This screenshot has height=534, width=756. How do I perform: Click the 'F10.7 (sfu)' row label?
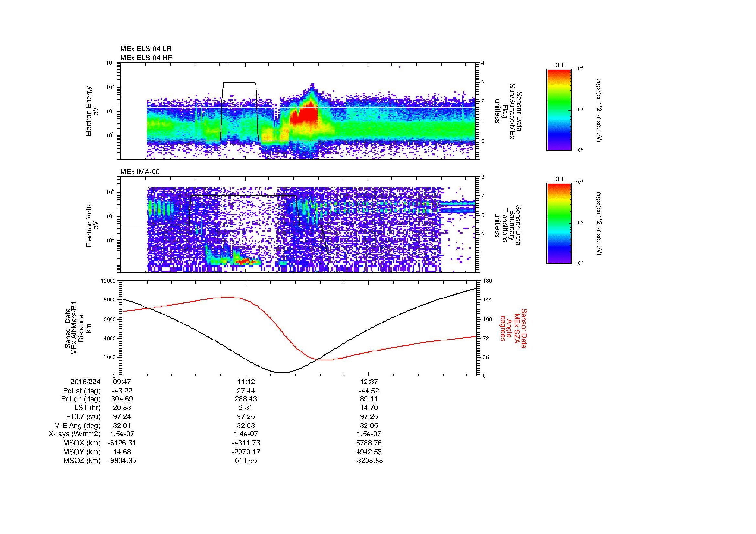click(x=83, y=416)
